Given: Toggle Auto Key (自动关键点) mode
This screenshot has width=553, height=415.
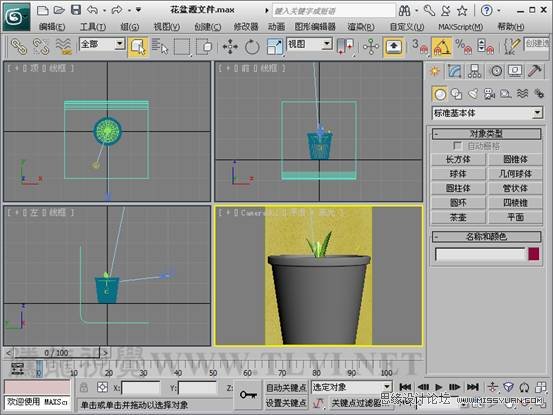Looking at the screenshot, I should (286, 388).
